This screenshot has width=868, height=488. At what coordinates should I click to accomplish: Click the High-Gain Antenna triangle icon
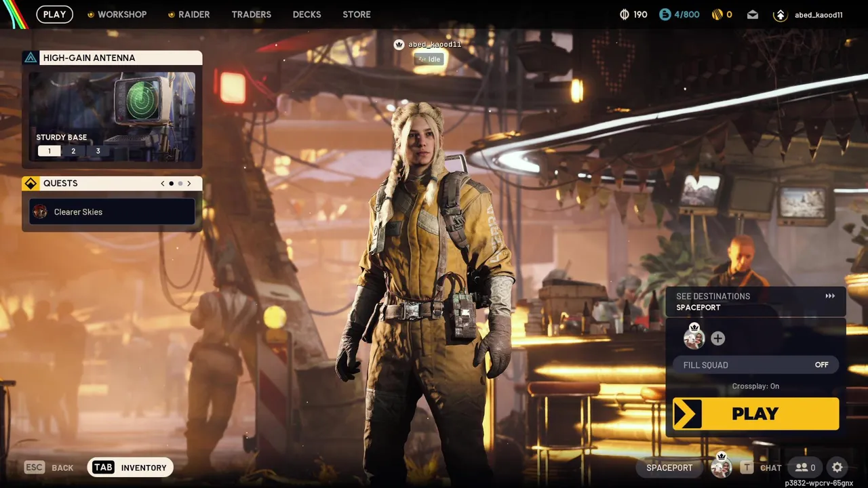31,58
